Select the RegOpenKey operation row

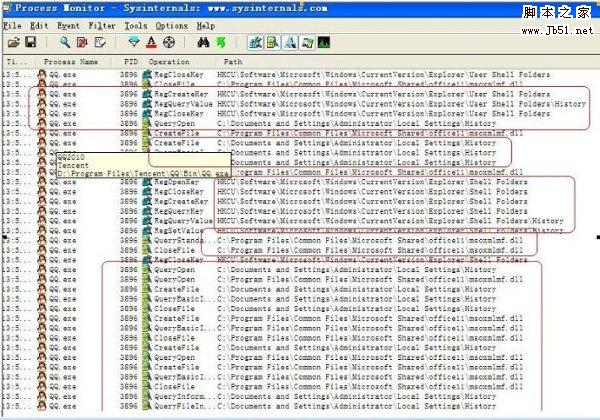(299, 182)
